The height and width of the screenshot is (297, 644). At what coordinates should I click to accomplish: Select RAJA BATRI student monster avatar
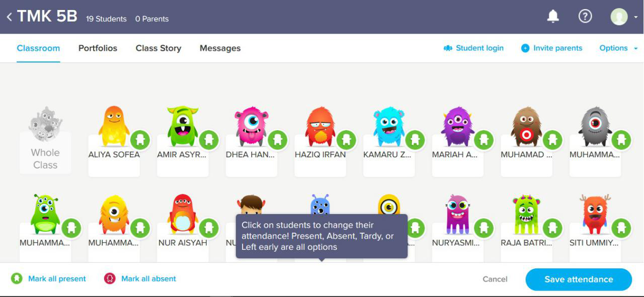[526, 215]
